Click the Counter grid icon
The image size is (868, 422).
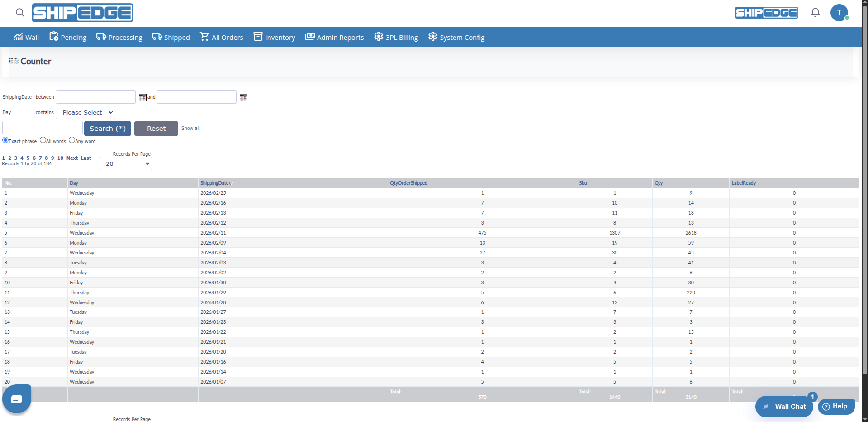(x=14, y=61)
